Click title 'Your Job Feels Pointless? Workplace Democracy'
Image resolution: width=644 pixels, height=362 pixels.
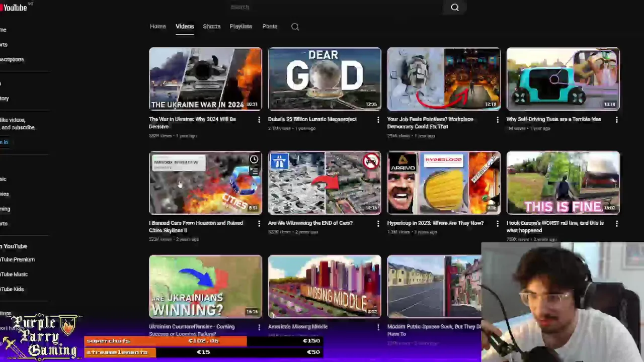tap(430, 123)
